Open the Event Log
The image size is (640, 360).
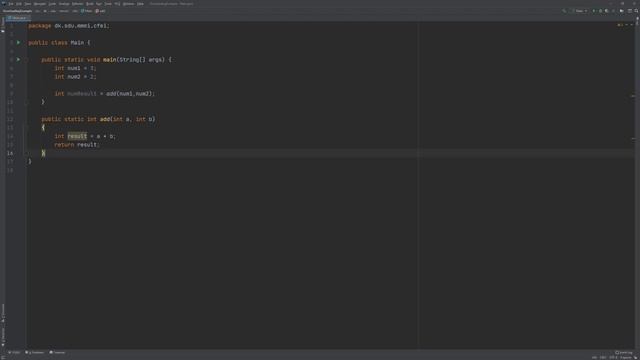(624, 352)
